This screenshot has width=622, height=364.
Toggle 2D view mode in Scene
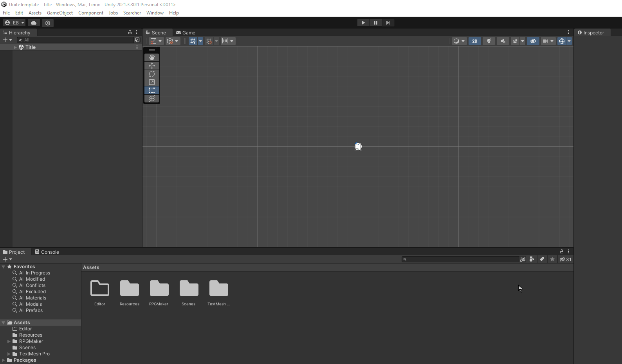pos(474,41)
